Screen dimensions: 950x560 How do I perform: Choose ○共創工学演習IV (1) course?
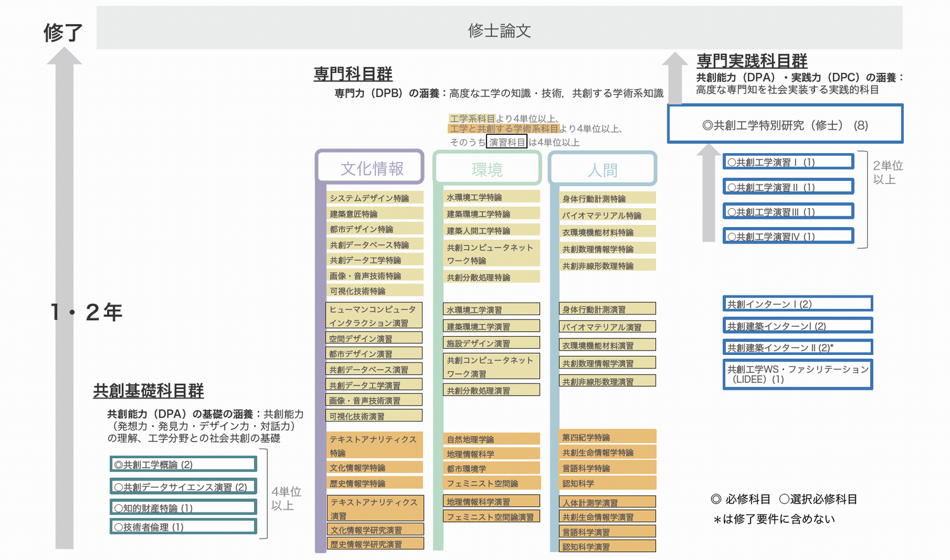pyautogui.click(x=788, y=236)
